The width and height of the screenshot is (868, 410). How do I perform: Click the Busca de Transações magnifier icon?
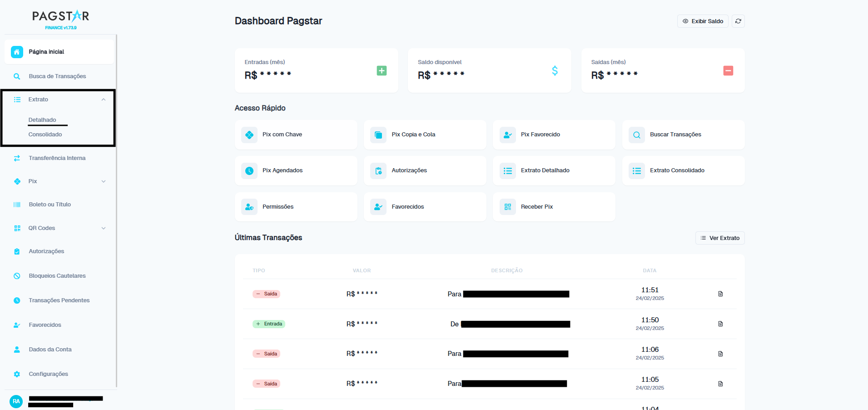17,76
